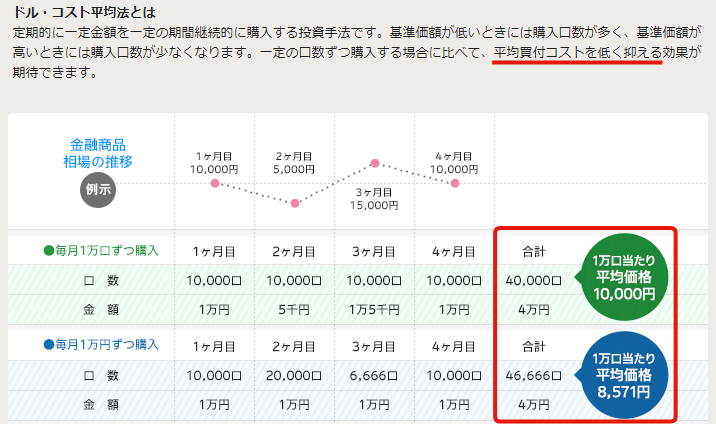Click 1ヶ月目 10,000口 in the green section
Image resolution: width=716 pixels, height=424 pixels.
click(x=214, y=280)
